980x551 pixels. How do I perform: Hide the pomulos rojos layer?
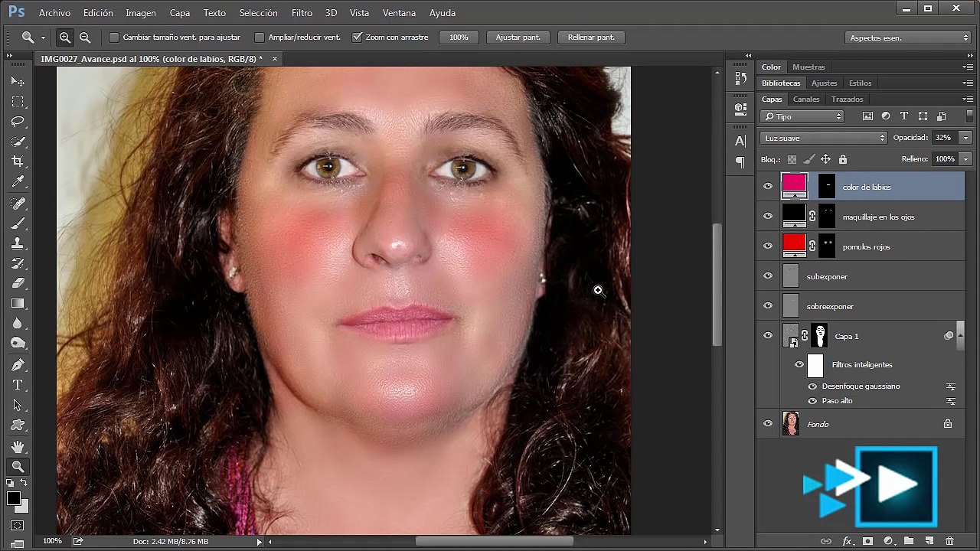768,246
